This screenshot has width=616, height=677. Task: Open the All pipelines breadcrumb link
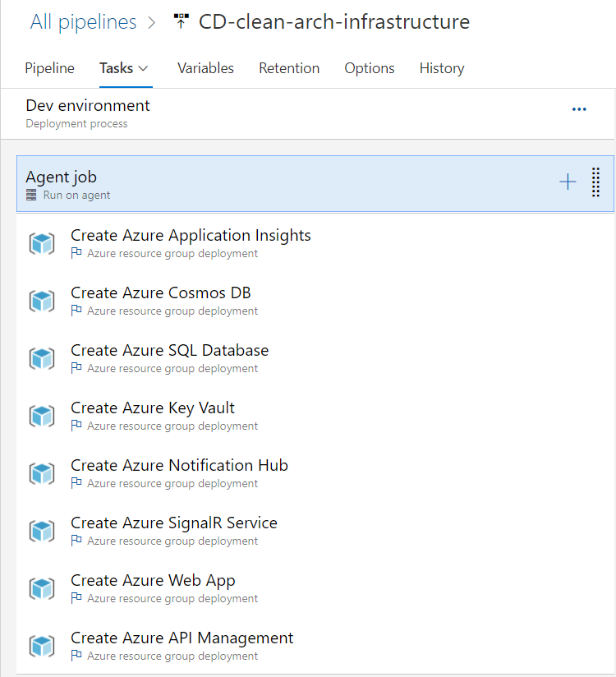click(83, 21)
